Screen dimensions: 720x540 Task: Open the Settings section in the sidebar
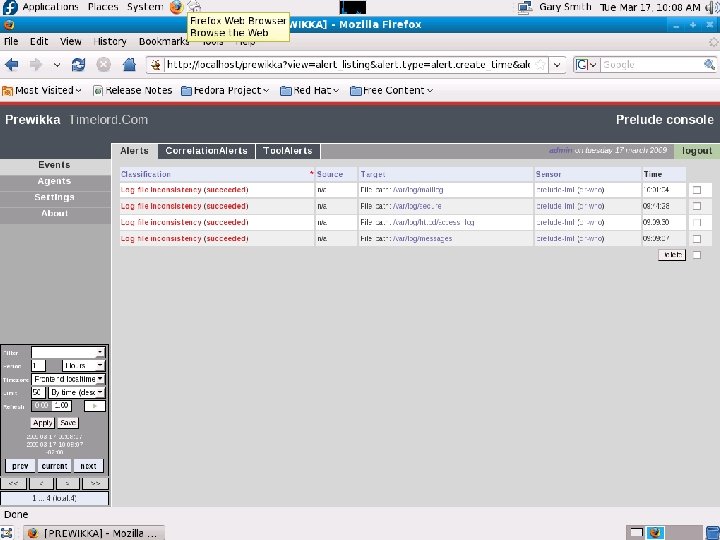click(x=55, y=197)
